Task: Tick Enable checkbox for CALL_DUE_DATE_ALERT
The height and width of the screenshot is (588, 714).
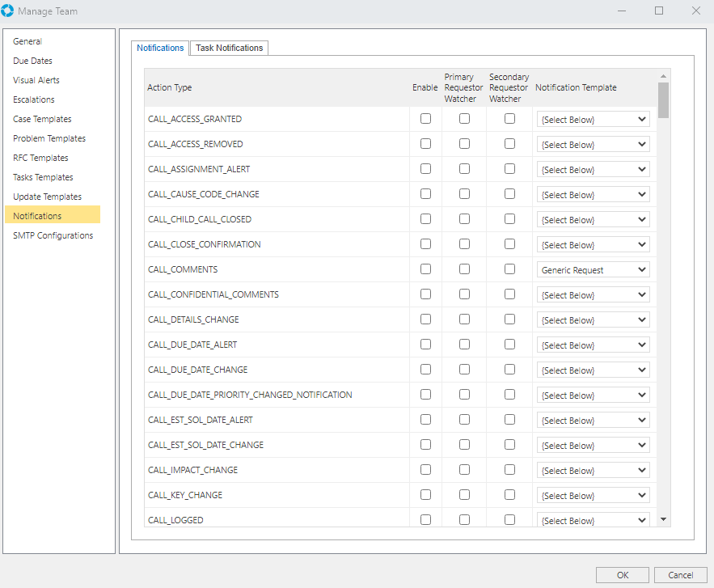Action: (425, 345)
